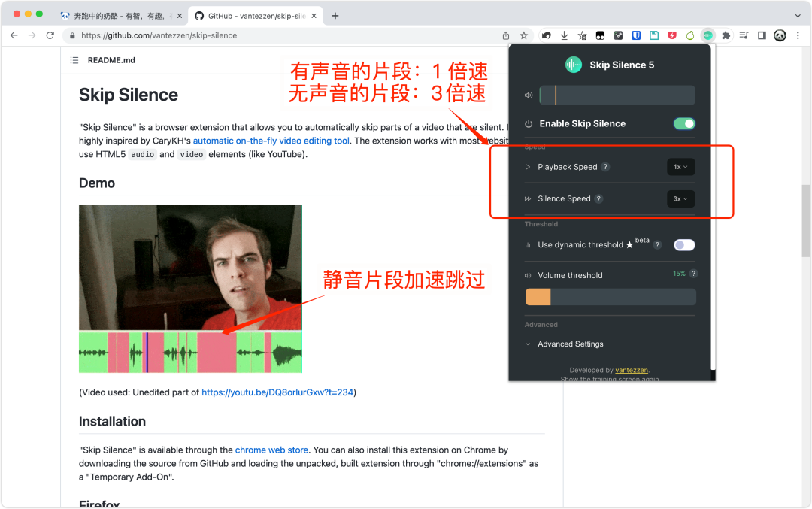Screen dimensions: 812x509
Task: Click the Demo heading
Action: [x=97, y=183]
